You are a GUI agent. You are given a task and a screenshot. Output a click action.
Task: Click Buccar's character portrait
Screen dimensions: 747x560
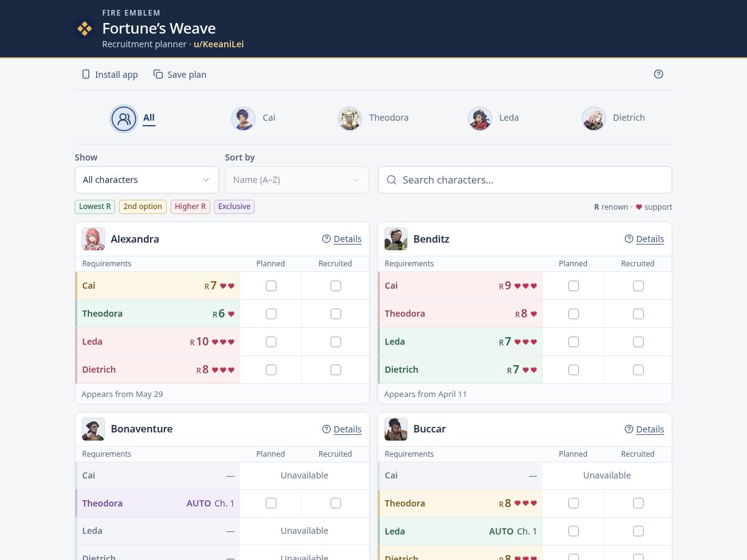(396, 429)
